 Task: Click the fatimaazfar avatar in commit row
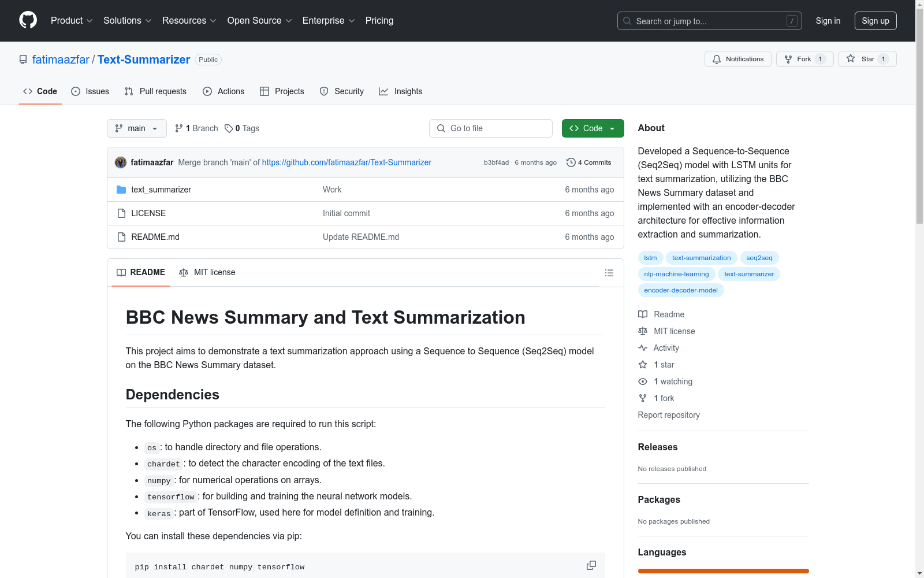[x=121, y=162]
